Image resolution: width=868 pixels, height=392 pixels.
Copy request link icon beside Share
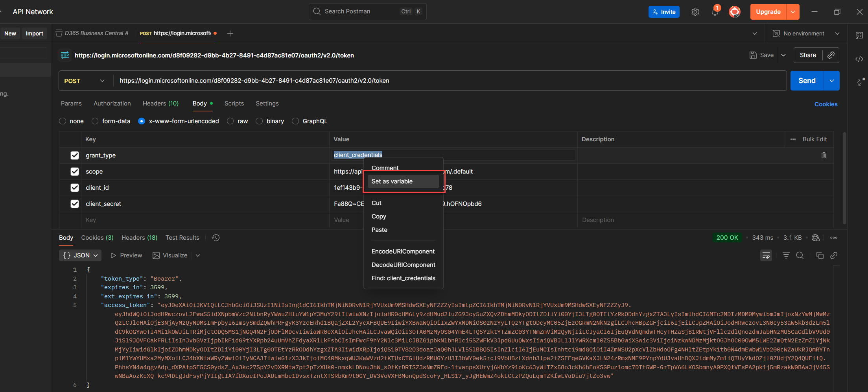(831, 55)
